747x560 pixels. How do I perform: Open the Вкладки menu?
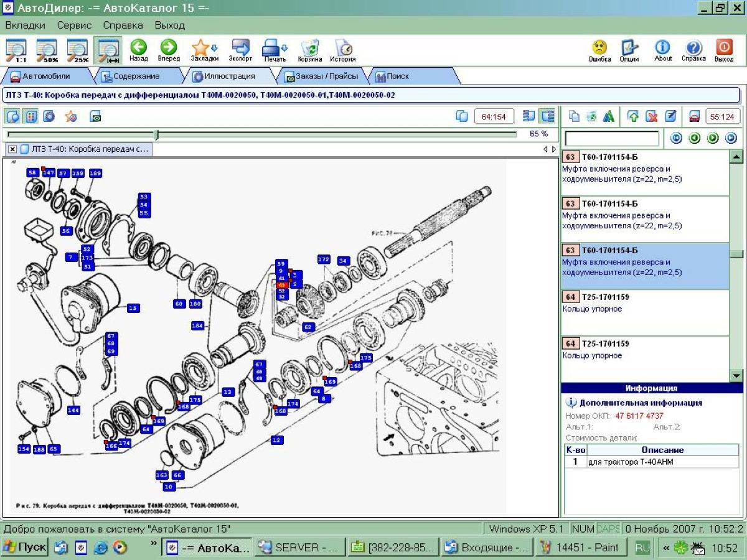coord(25,26)
